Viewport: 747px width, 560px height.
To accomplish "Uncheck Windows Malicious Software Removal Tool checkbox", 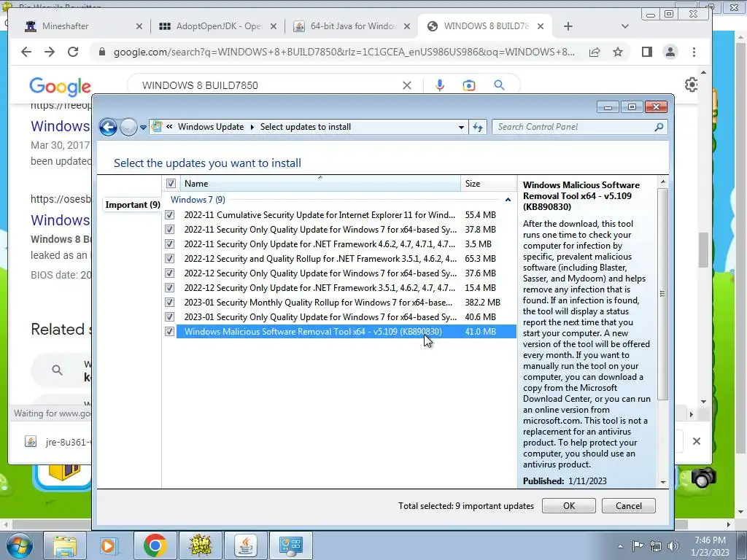I will point(169,332).
